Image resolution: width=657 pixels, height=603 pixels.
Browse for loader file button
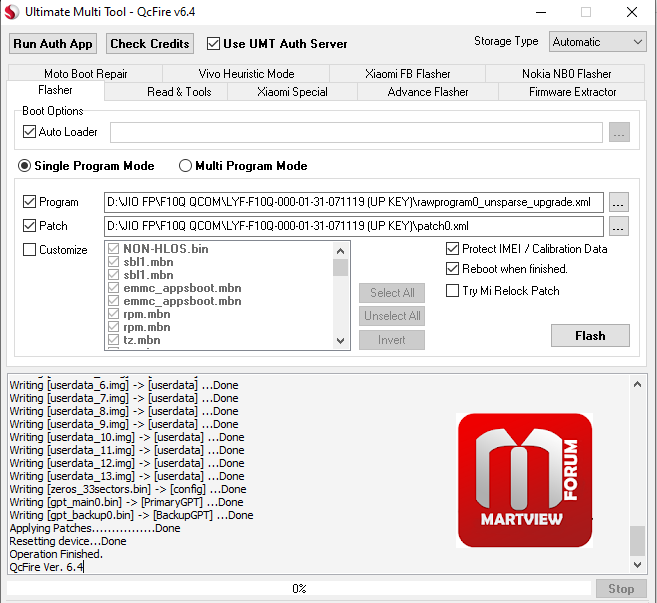(x=619, y=132)
